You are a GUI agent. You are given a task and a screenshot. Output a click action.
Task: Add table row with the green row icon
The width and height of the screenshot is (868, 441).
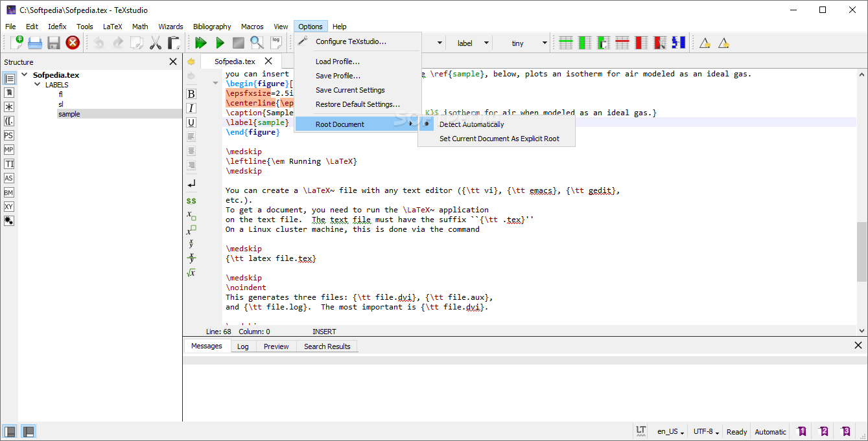[x=566, y=43]
